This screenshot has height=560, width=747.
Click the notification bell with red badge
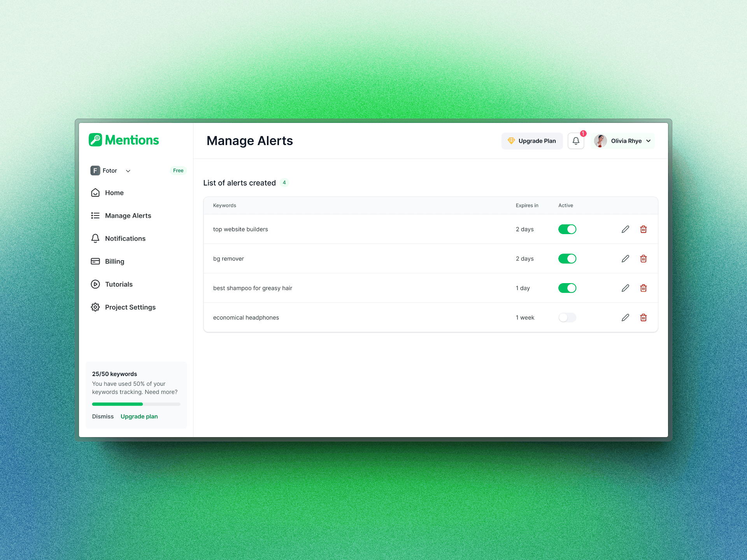tap(576, 141)
